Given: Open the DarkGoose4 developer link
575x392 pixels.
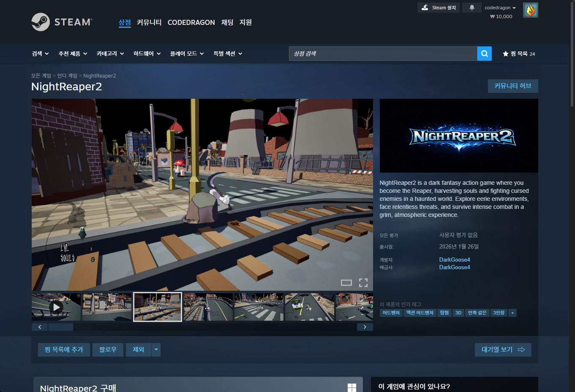Looking at the screenshot, I should (x=455, y=260).
